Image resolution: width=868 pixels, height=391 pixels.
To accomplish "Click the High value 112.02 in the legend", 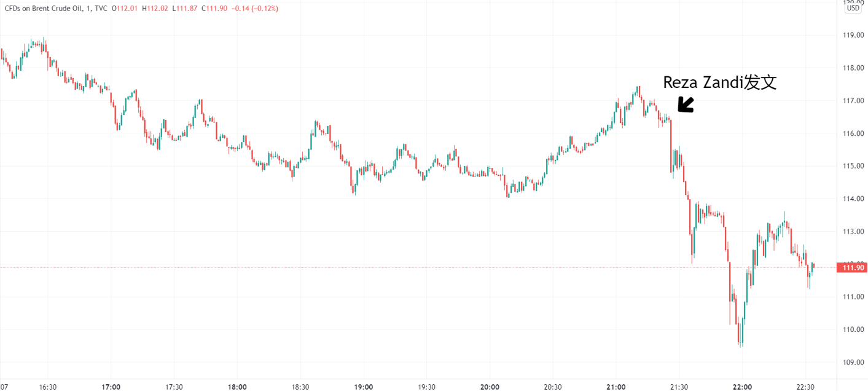I will coord(156,9).
